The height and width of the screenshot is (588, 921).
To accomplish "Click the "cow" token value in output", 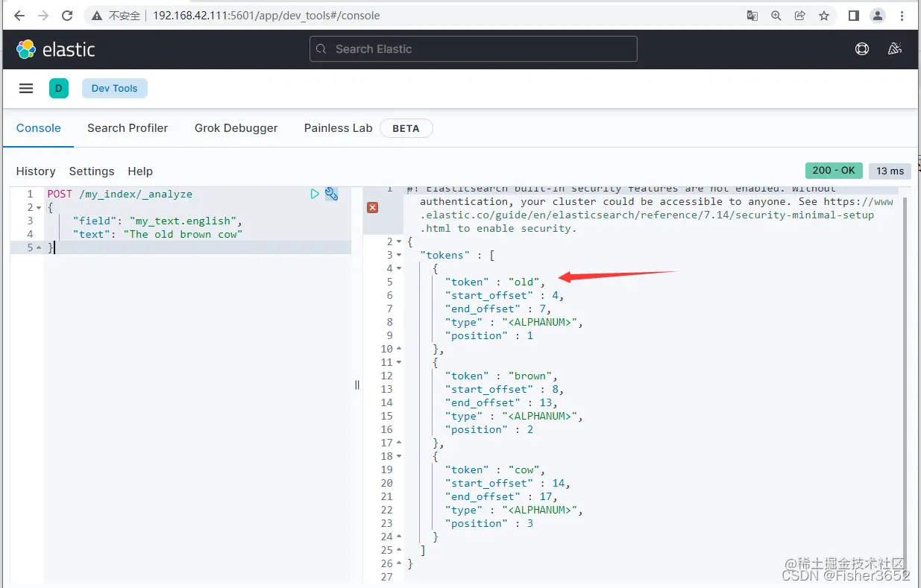I will (x=524, y=470).
